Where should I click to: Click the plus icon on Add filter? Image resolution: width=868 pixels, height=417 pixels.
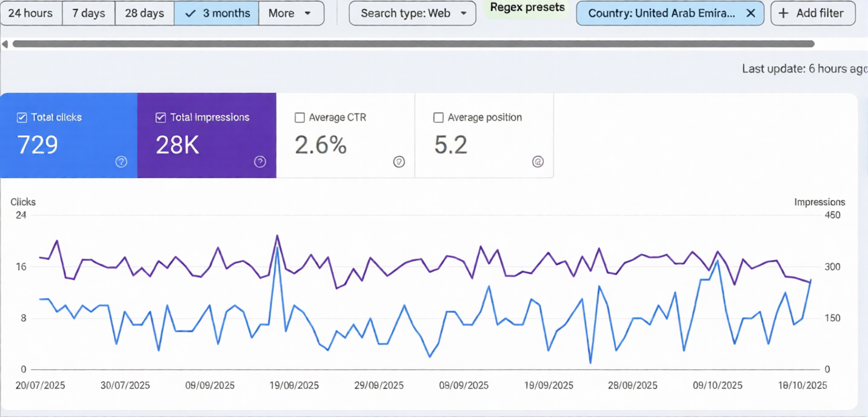point(782,13)
